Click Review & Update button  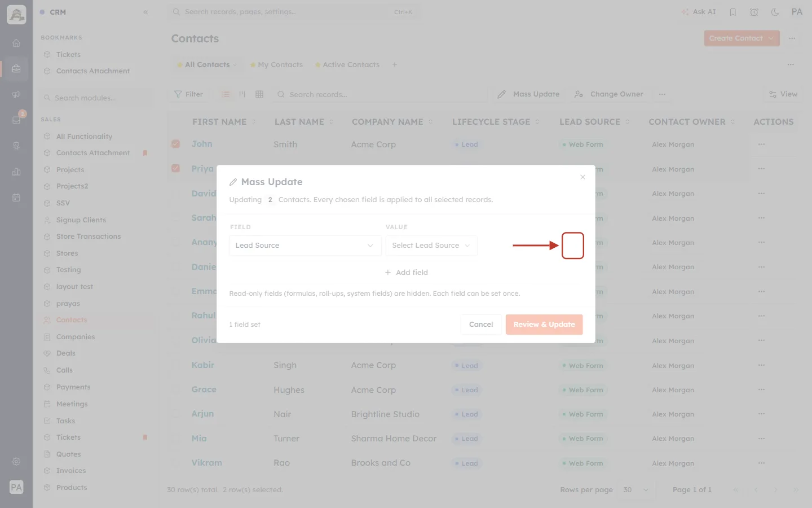544,325
